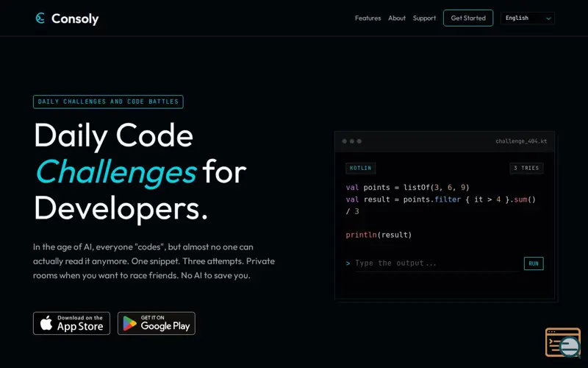Click the Download on the App Store badge

pos(71,323)
